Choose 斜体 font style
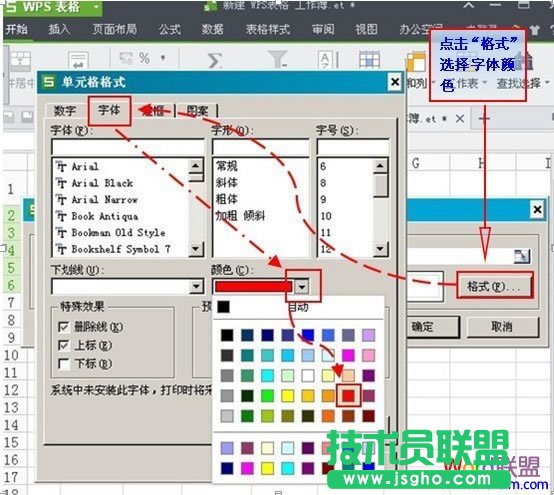The height and width of the screenshot is (495, 554). point(226,183)
